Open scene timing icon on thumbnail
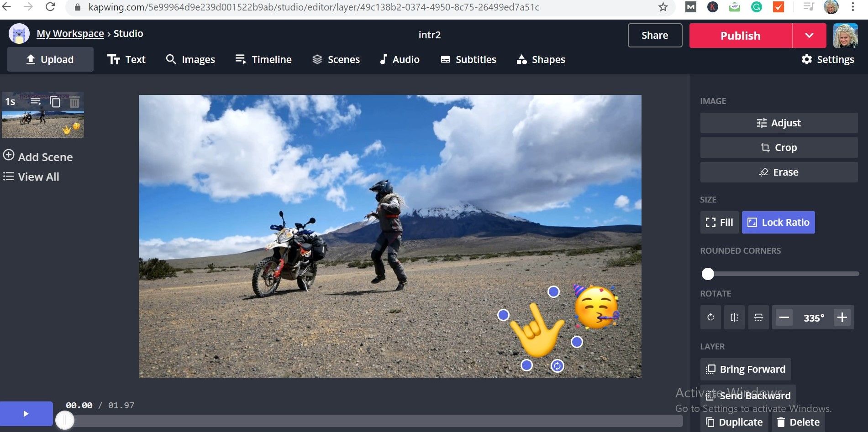The width and height of the screenshot is (868, 432). coord(36,102)
